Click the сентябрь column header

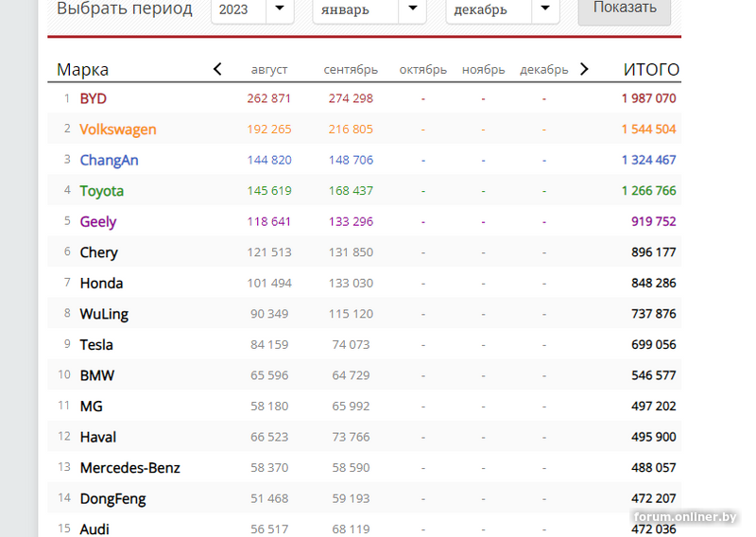[x=351, y=70]
